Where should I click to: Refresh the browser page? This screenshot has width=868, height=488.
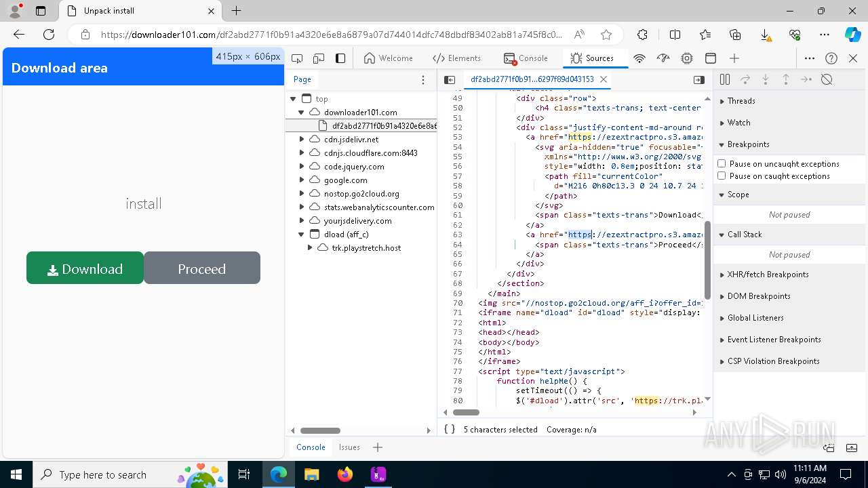(x=49, y=35)
